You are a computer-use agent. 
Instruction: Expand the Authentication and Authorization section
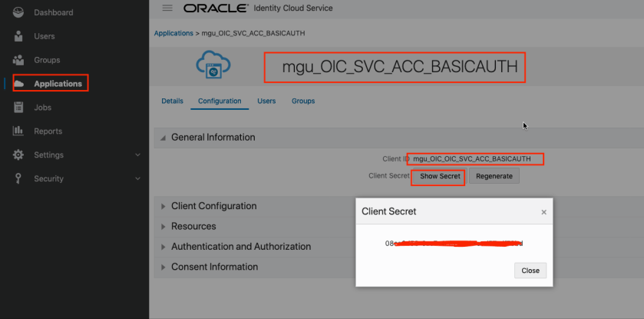(163, 248)
